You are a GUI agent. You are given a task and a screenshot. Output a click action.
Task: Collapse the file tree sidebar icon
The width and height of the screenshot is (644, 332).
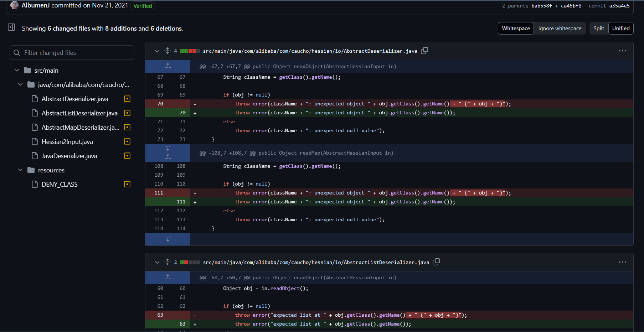point(11,27)
